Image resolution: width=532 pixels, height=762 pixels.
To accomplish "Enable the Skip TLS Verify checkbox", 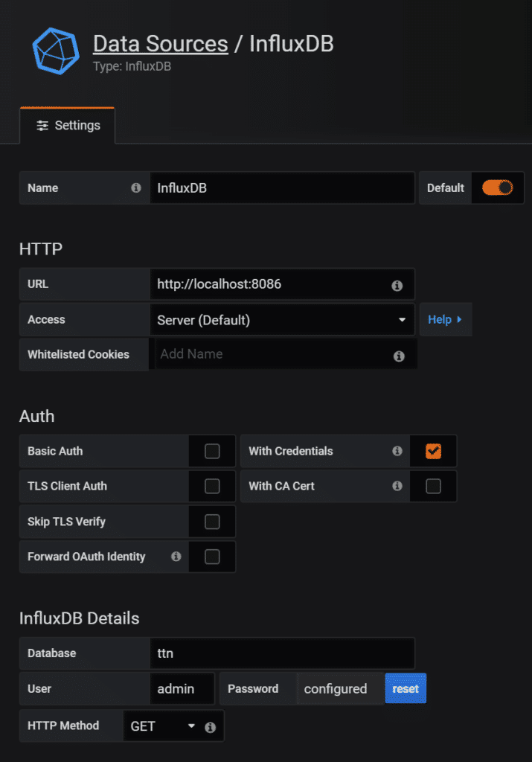I will tap(212, 522).
